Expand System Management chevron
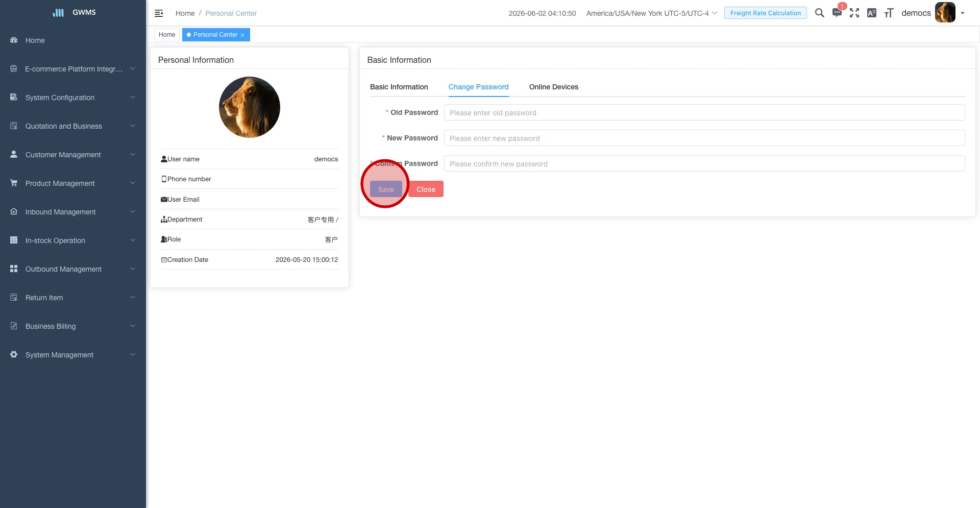 (x=133, y=355)
